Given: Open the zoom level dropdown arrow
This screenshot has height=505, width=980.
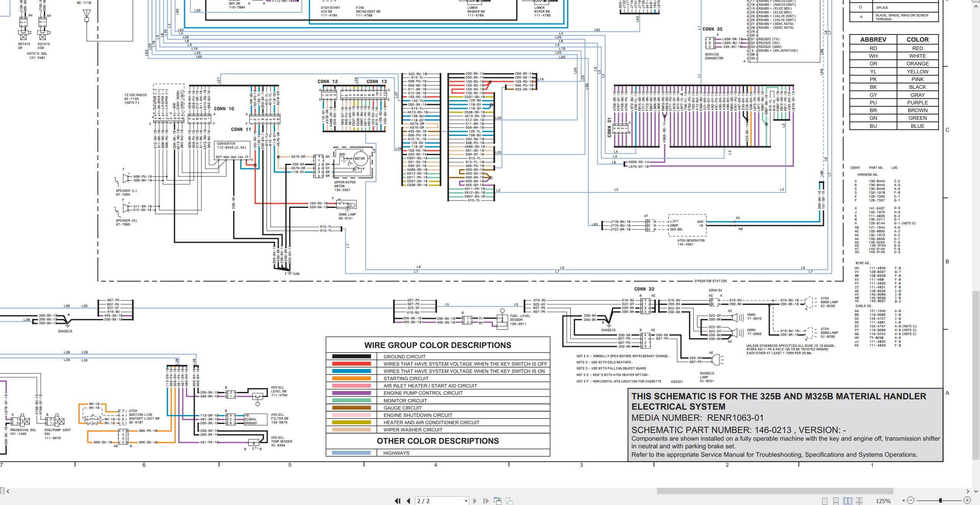Looking at the screenshot, I should 903,501.
